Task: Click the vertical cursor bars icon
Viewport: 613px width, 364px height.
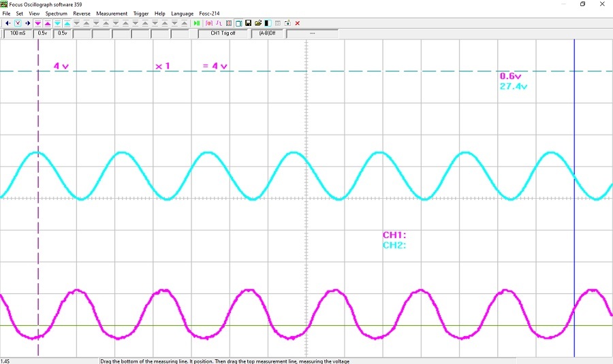Action: tap(229, 23)
